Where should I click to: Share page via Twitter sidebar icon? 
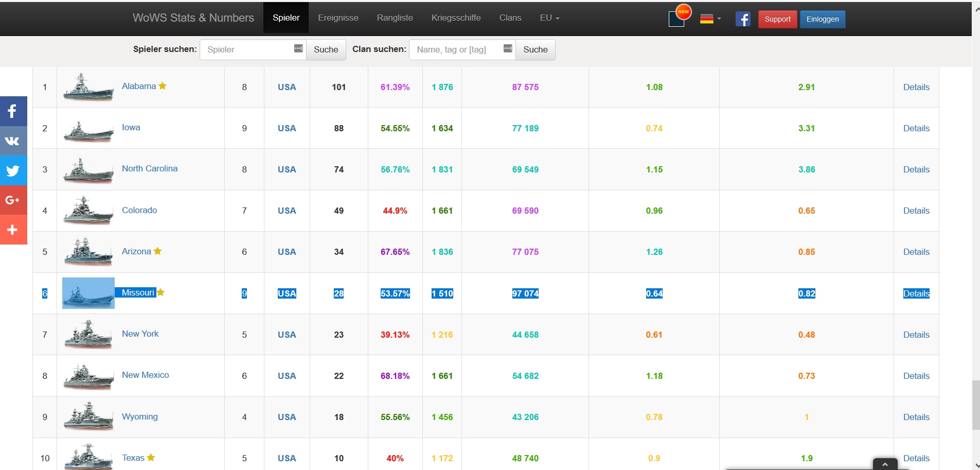click(13, 170)
